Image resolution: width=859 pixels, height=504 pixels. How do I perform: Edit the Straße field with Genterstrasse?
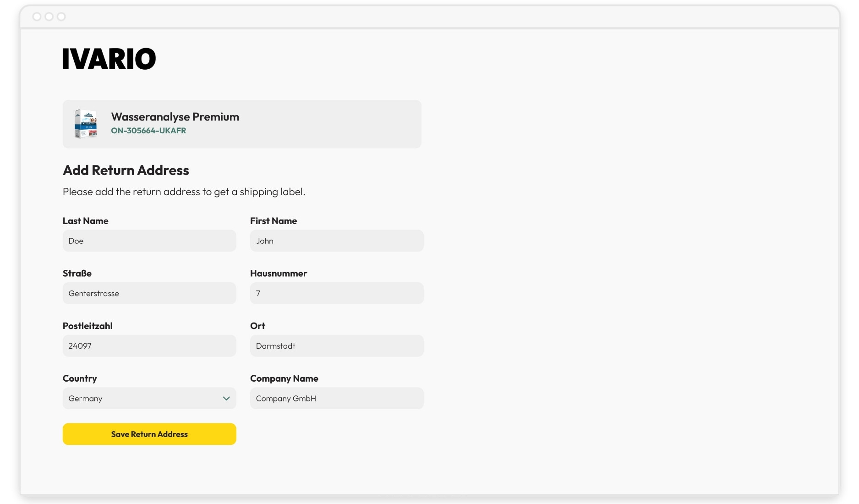[x=149, y=293]
